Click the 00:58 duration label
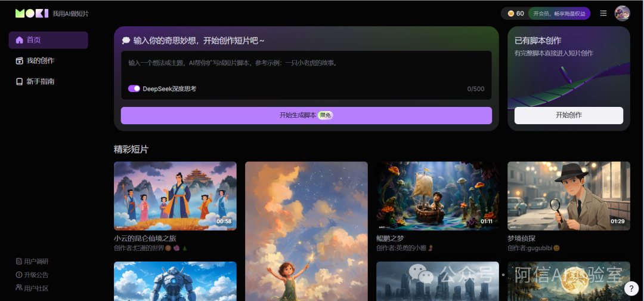This screenshot has height=301, width=644. 224,221
